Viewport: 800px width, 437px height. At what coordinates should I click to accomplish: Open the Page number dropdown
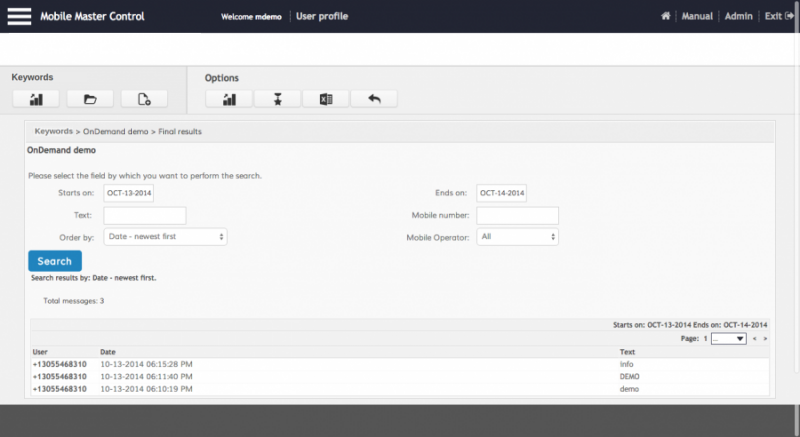728,339
